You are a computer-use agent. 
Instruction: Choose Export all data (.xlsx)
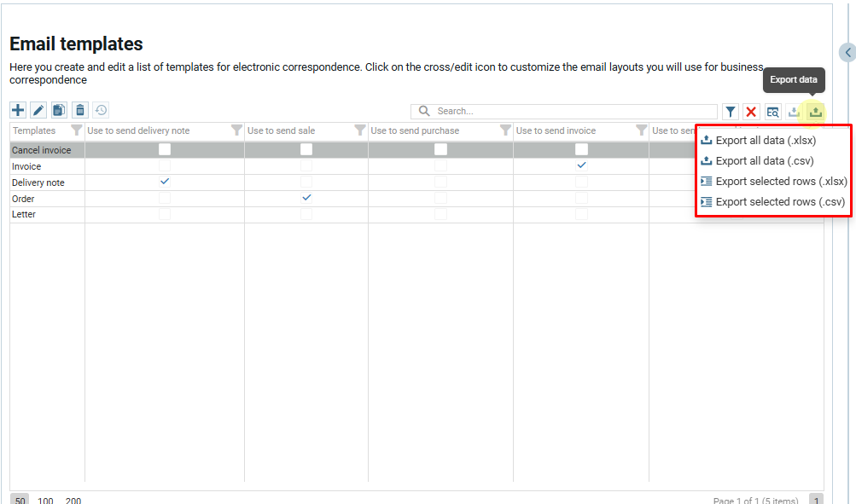pyautogui.click(x=765, y=141)
